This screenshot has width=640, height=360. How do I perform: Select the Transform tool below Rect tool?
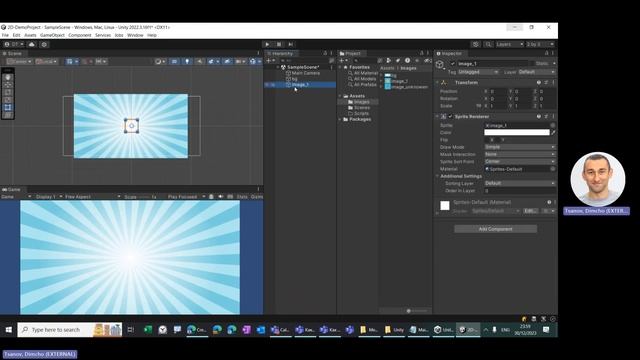(8, 115)
